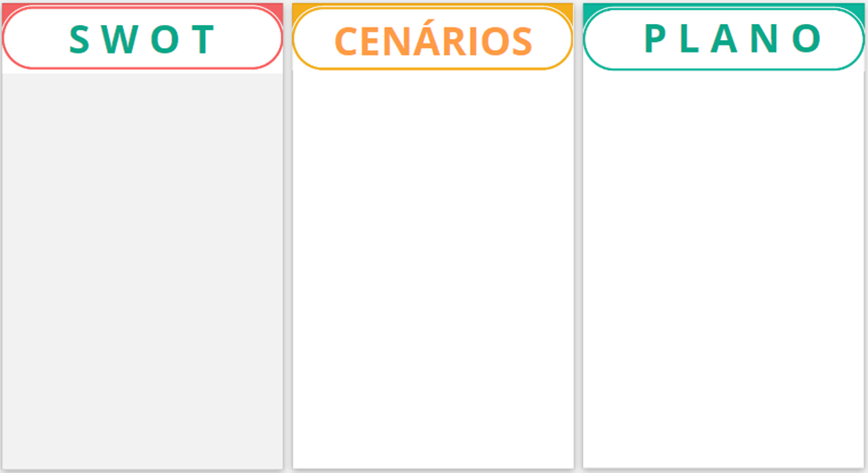Click the letter N in PLANO
868x473 pixels.
coord(768,38)
